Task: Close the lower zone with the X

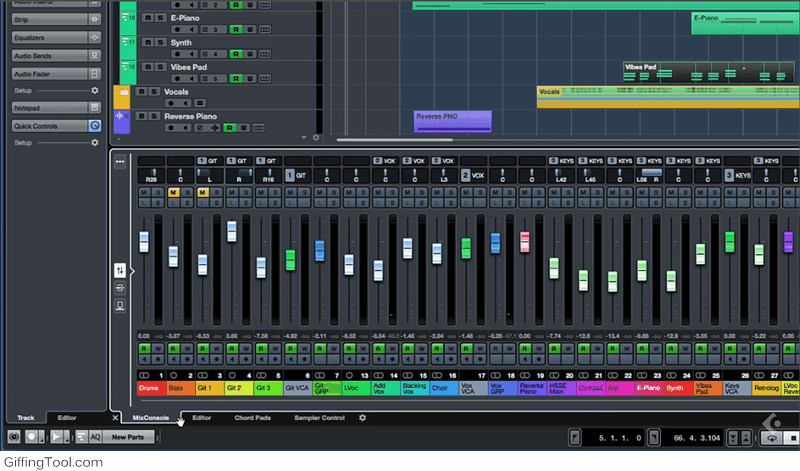Action: [x=115, y=417]
